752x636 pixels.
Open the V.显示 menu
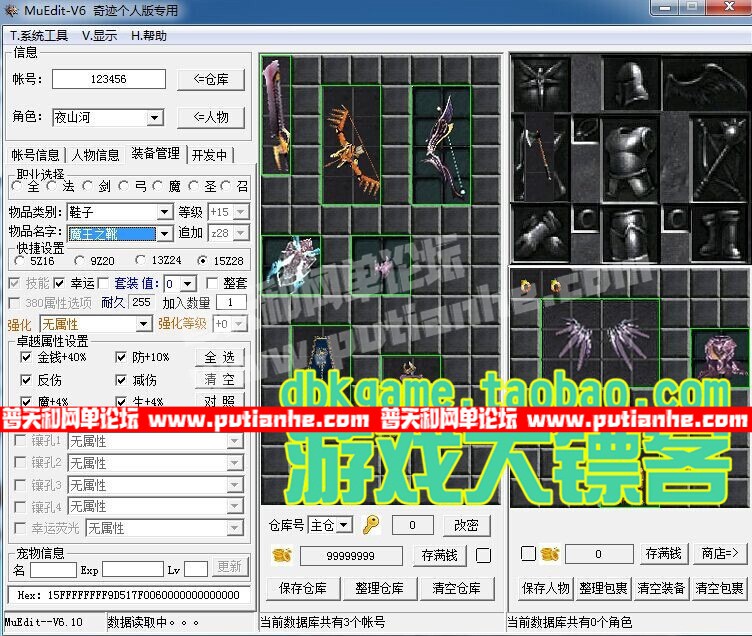click(99, 36)
